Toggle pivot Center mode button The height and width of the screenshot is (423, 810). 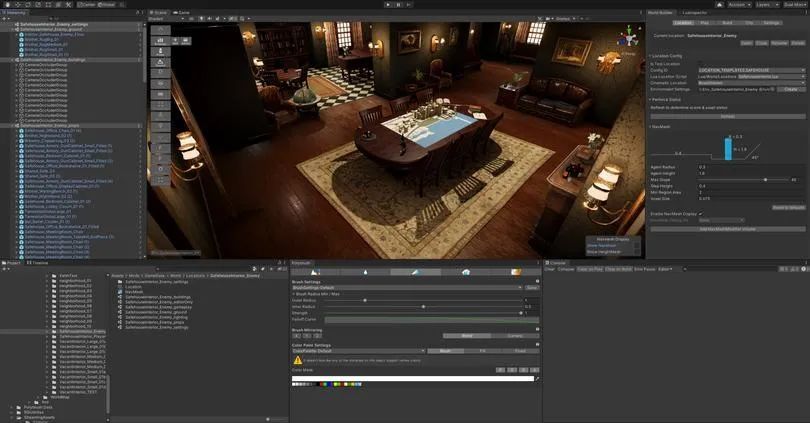[x=87, y=5]
